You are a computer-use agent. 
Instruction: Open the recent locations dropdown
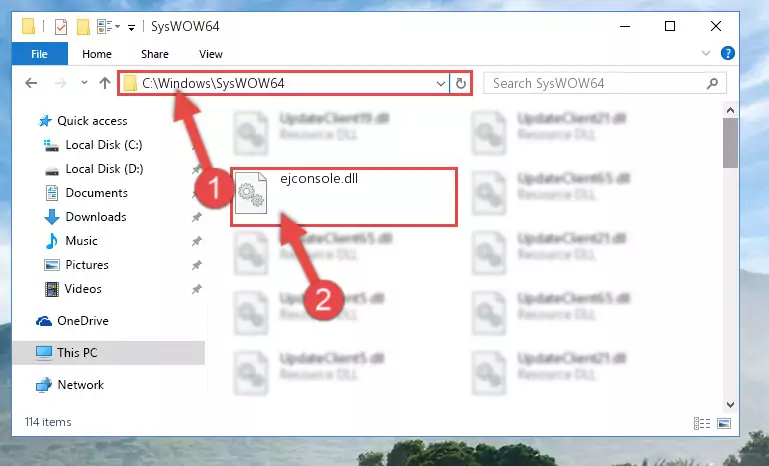pos(84,82)
